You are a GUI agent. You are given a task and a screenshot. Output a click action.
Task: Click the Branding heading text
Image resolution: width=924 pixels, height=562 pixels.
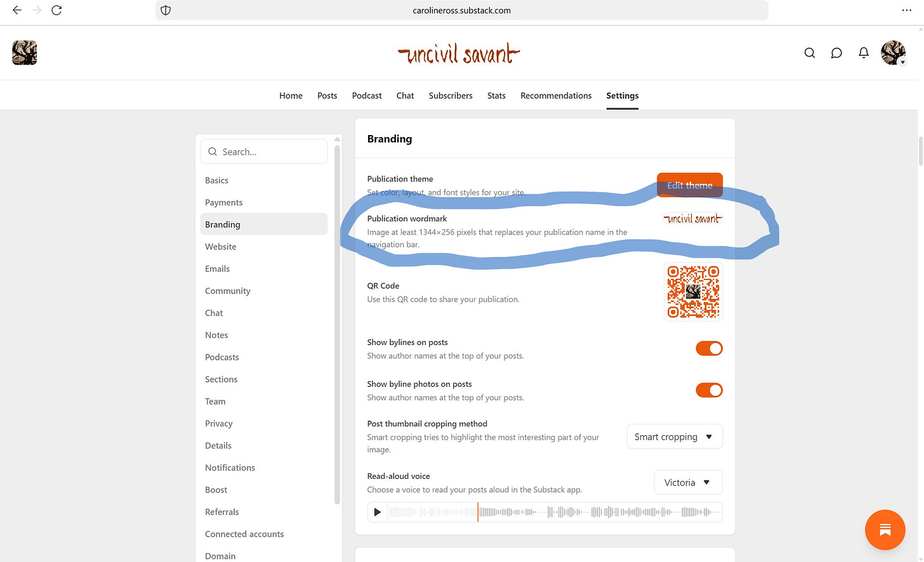[x=390, y=139]
